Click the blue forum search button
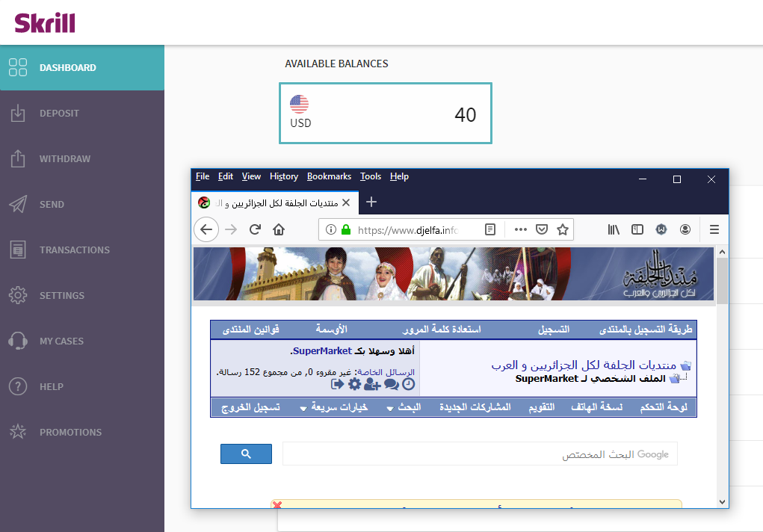 pyautogui.click(x=246, y=454)
